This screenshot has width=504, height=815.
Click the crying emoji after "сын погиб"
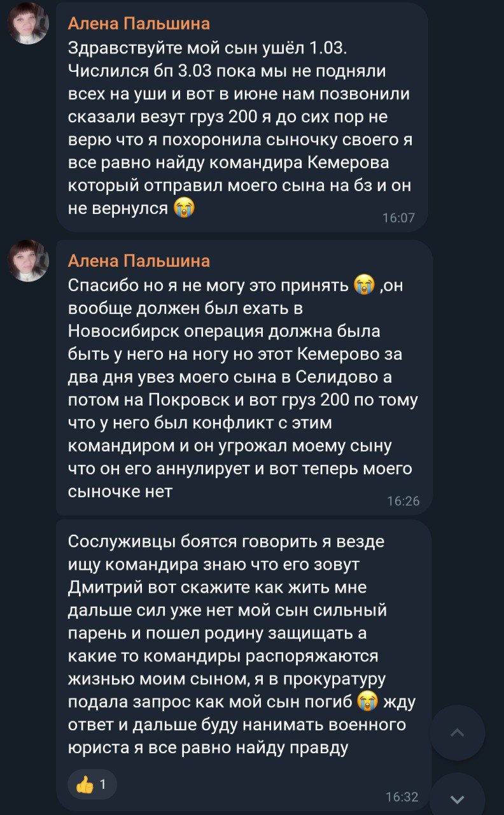coord(367,702)
